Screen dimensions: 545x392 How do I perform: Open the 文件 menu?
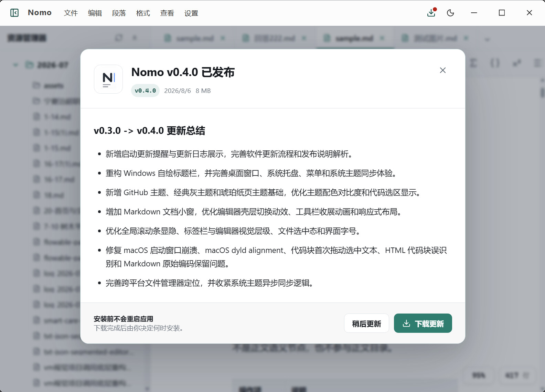[71, 13]
